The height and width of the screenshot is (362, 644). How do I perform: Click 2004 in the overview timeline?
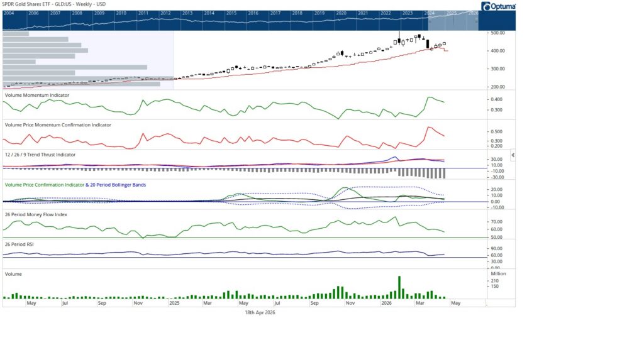11,13
